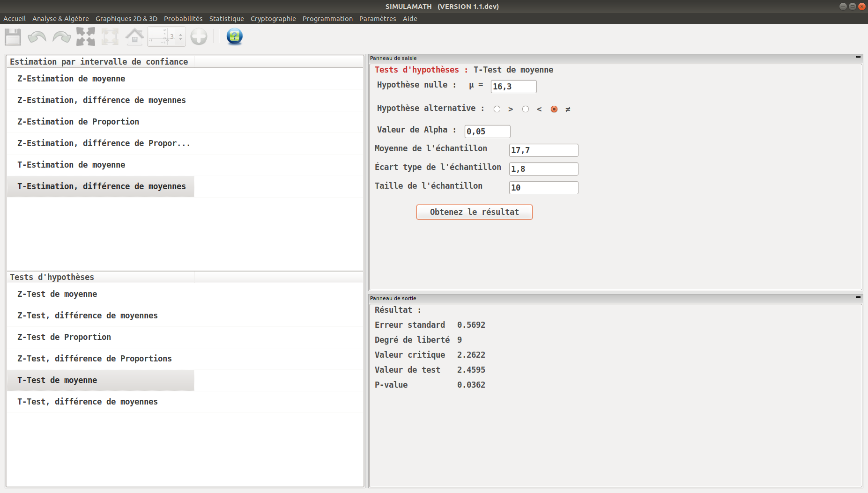Click the redo arrow icon
This screenshot has height=493, width=868.
[x=61, y=37]
